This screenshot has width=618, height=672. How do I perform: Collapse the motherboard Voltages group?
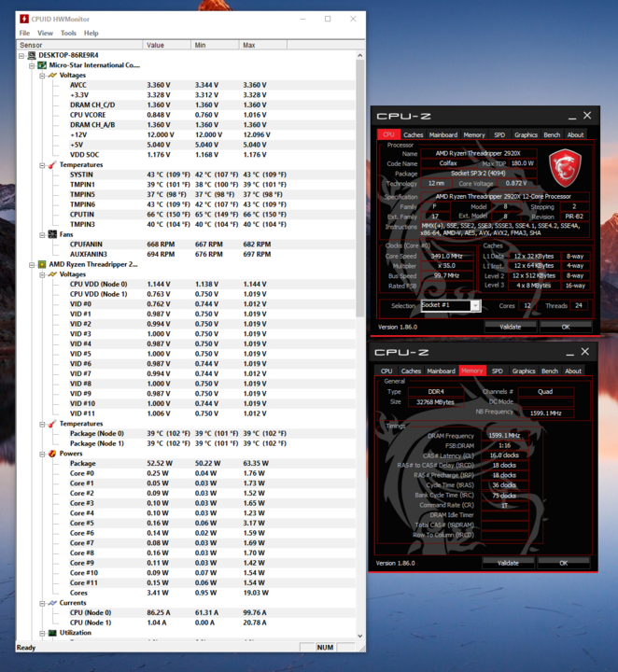click(42, 76)
